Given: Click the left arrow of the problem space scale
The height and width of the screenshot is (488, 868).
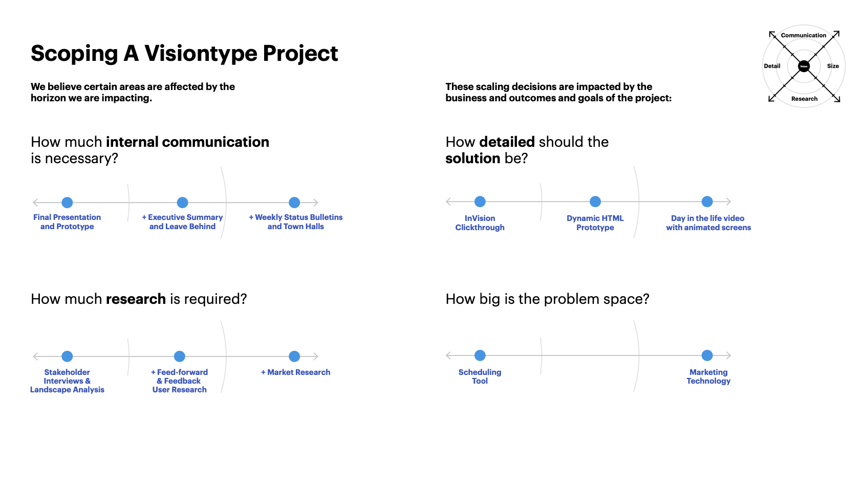Looking at the screenshot, I should 448,355.
